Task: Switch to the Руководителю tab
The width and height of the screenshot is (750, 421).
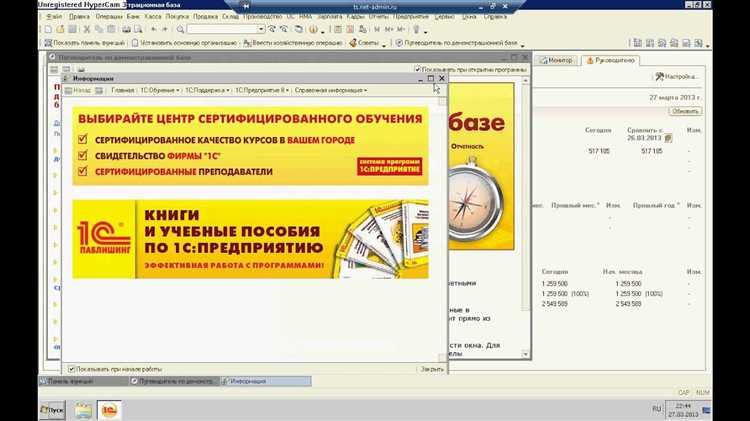Action: point(611,60)
